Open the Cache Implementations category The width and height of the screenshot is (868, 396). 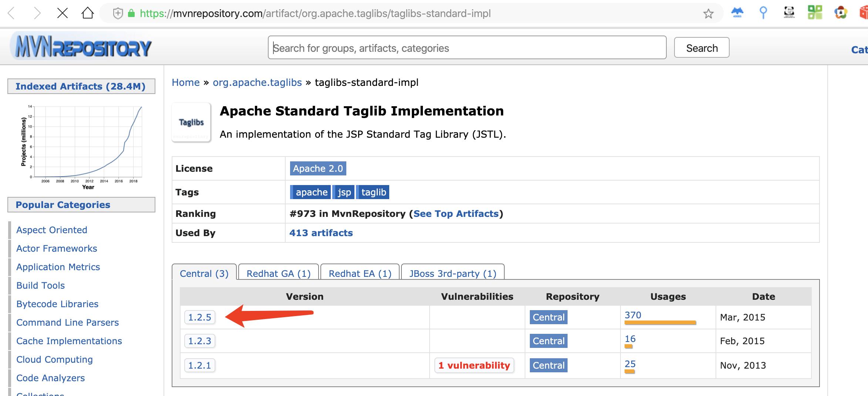(69, 341)
